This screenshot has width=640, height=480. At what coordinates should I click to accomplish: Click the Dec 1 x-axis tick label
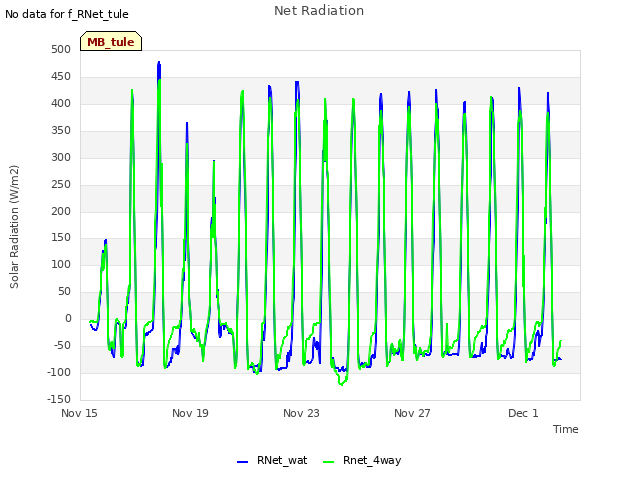point(523,413)
